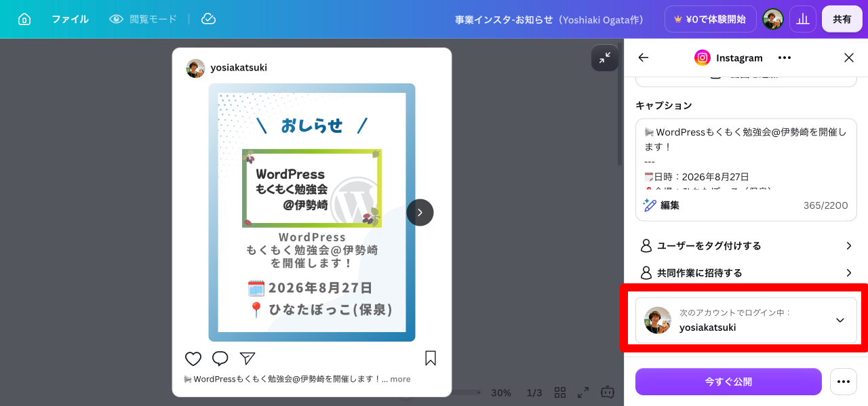This screenshot has width=868, height=406.
Task: Click the yosiakatsuki avatar in the post preview
Action: point(195,68)
